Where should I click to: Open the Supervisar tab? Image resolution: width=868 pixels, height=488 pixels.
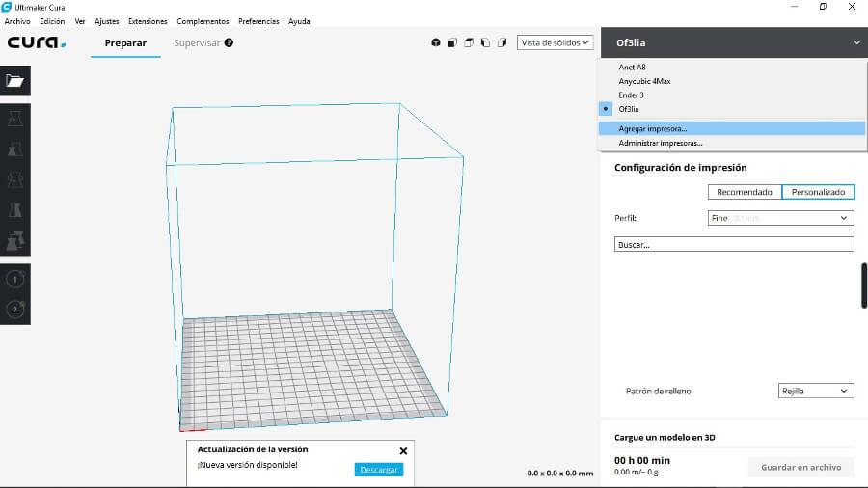(x=198, y=43)
